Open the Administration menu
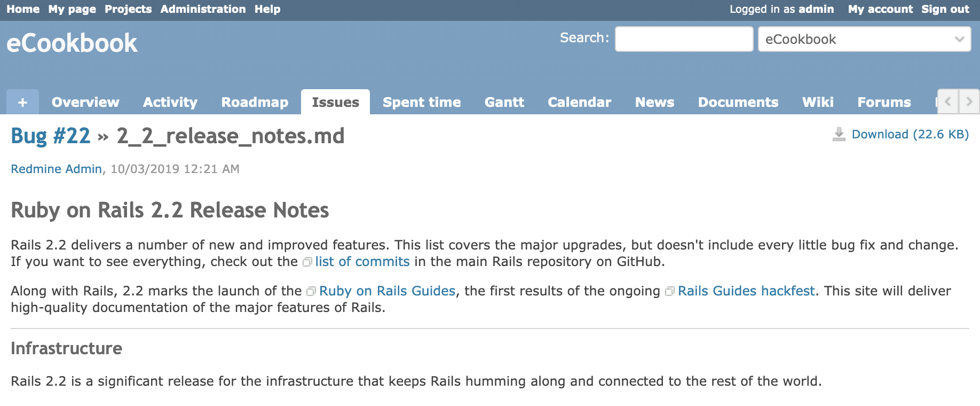The width and height of the screenshot is (980, 406). pos(203,9)
